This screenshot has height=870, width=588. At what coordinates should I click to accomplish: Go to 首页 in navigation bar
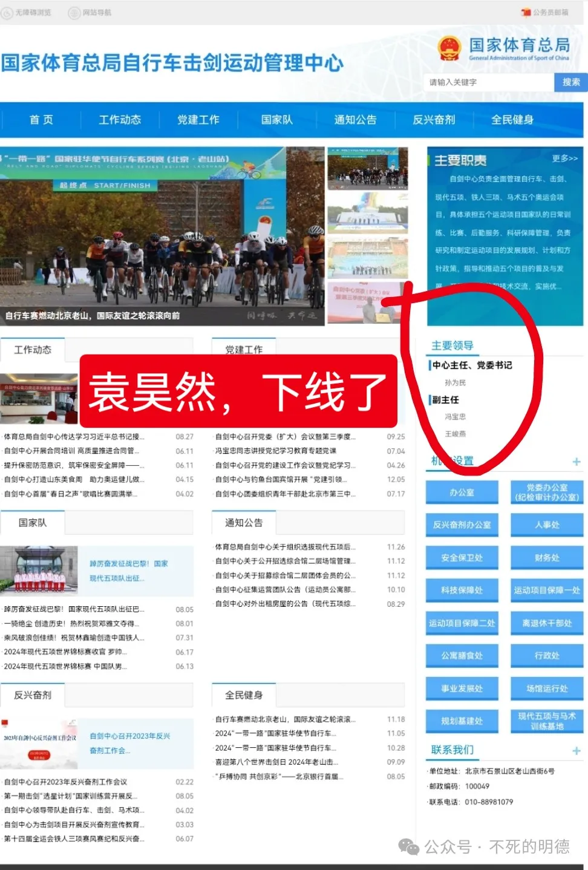tap(41, 120)
